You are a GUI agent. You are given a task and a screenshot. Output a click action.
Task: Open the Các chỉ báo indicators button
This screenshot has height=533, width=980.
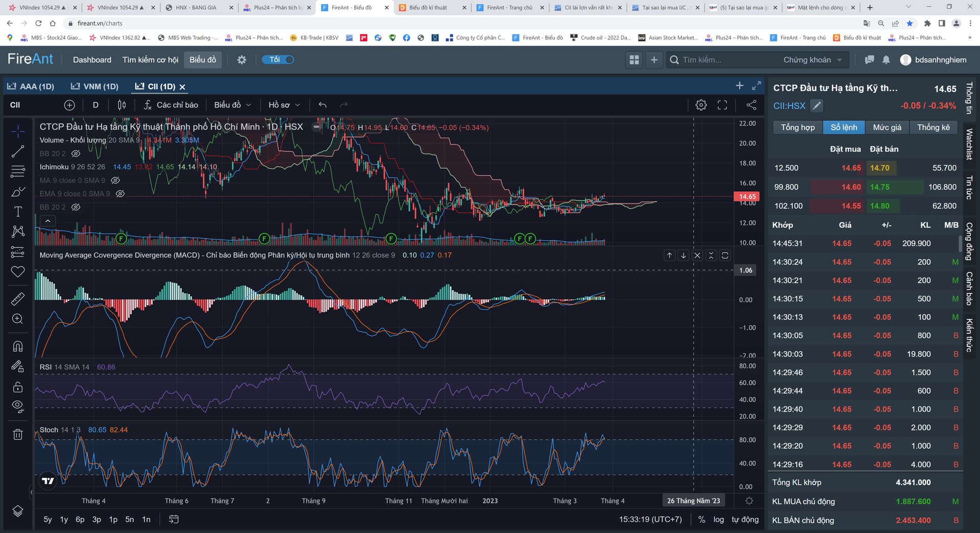tap(171, 105)
